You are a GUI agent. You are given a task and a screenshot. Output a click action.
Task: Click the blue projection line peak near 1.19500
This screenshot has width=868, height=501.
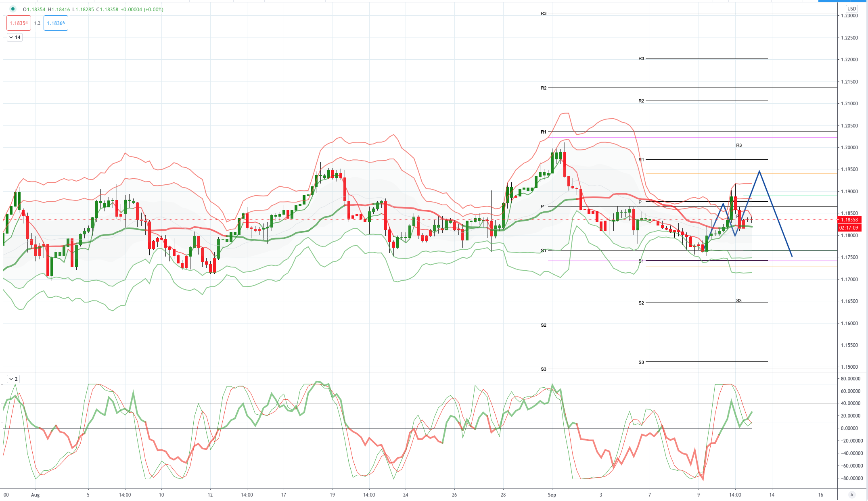(759, 171)
